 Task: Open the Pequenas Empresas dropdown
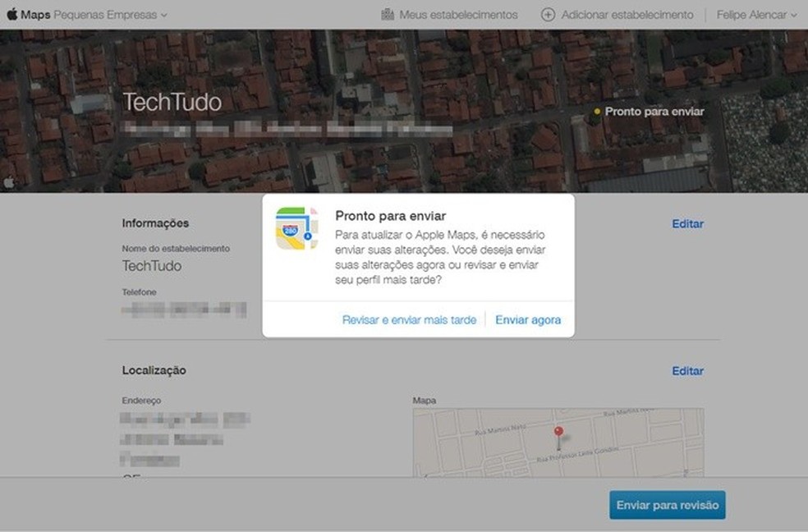click(110, 15)
